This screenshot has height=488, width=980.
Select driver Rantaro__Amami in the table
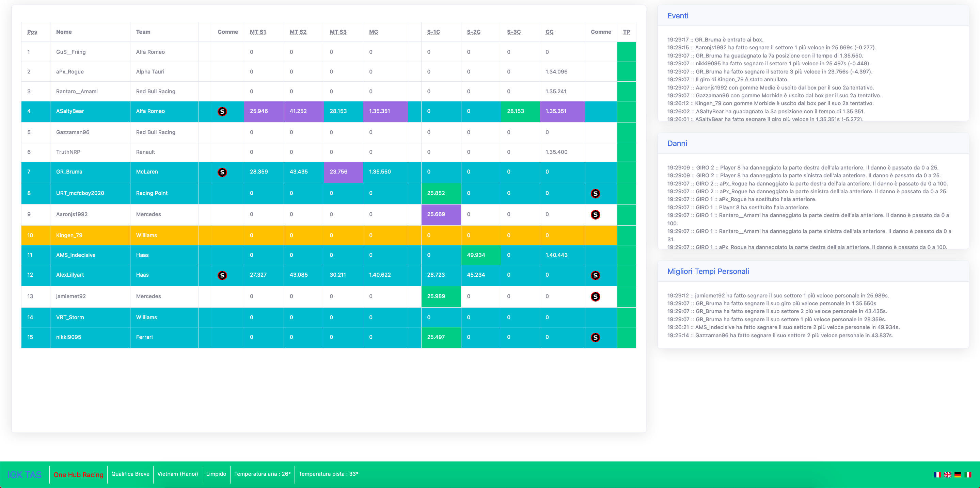coord(77,92)
